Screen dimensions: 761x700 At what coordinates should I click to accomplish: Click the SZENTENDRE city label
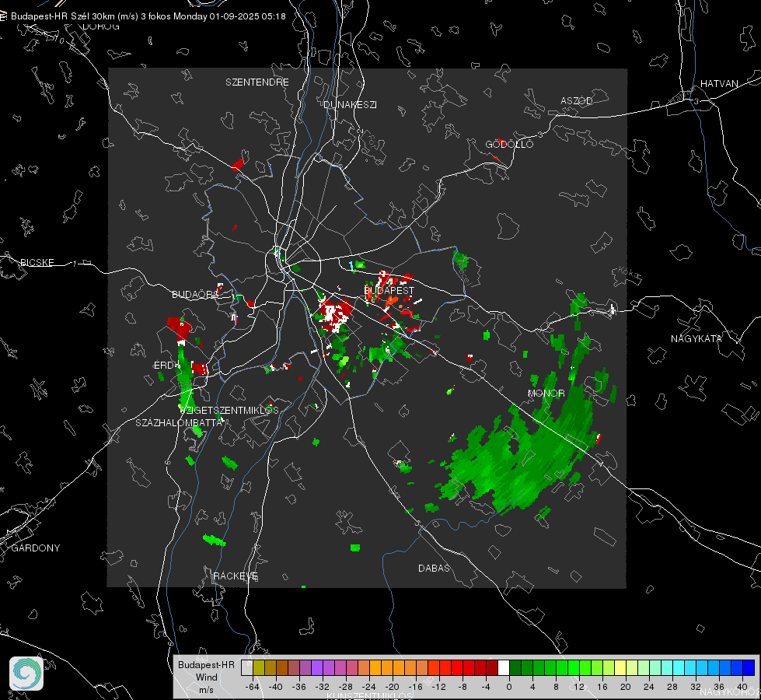[x=257, y=82]
